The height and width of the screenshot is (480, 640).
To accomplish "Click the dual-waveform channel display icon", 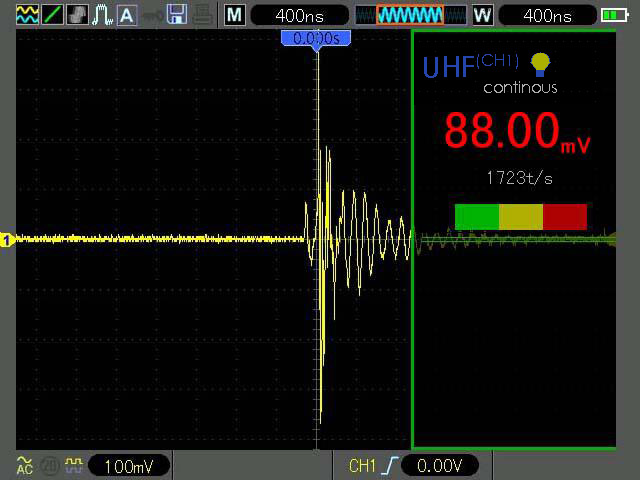I will tap(28, 15).
